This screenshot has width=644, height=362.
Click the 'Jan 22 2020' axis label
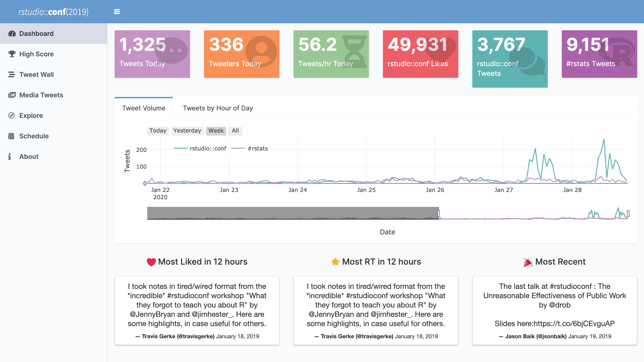coord(160,194)
